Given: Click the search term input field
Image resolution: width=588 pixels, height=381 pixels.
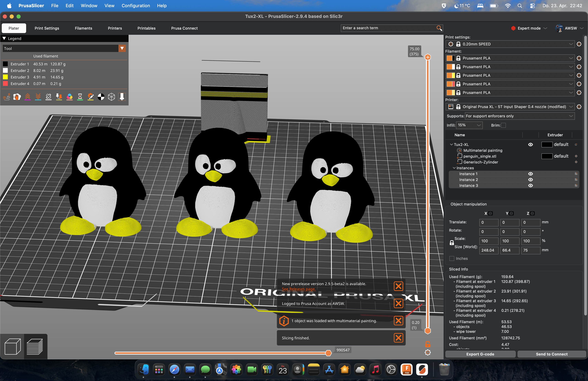Looking at the screenshot, I should coord(389,28).
